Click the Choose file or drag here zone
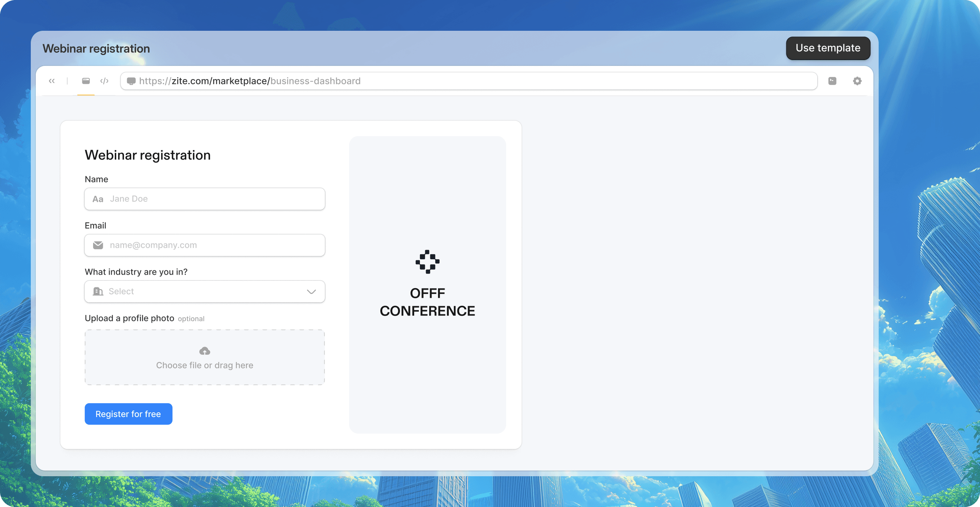This screenshot has width=980, height=507. coord(204,357)
